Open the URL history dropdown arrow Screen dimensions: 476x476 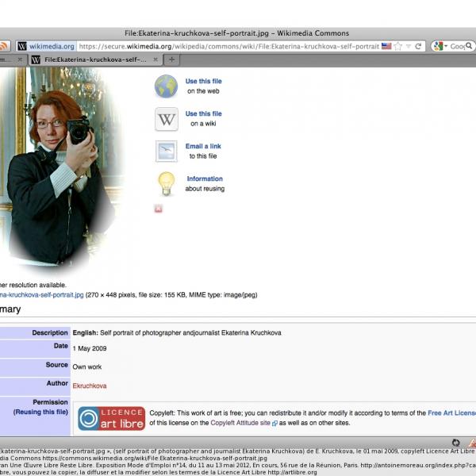click(x=409, y=46)
